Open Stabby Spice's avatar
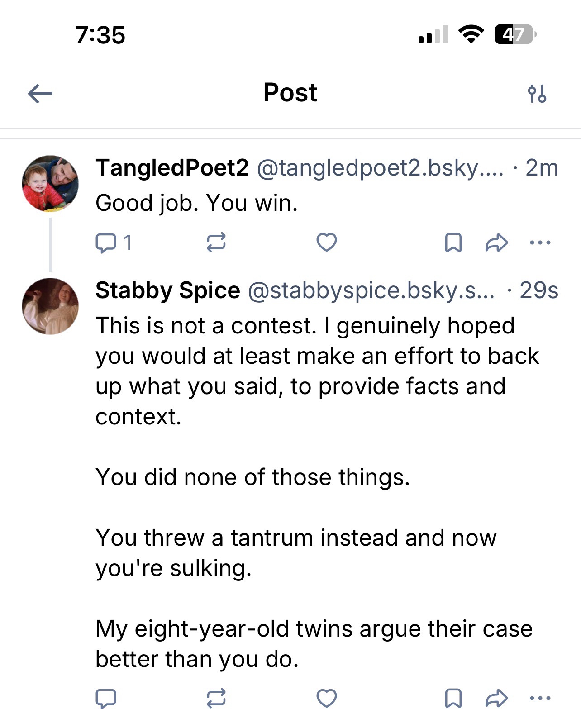This screenshot has width=581, height=728. 50,306
